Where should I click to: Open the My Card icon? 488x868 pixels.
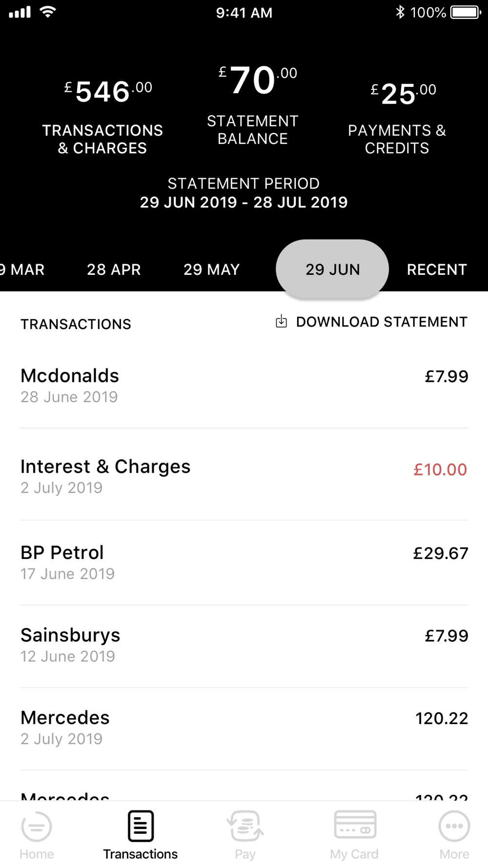(355, 825)
